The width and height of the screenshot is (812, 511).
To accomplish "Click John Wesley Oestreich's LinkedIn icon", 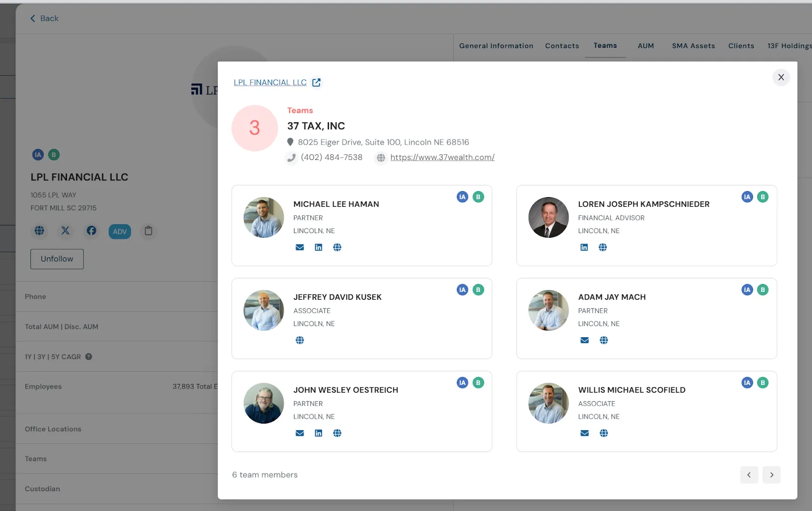I will tap(319, 433).
